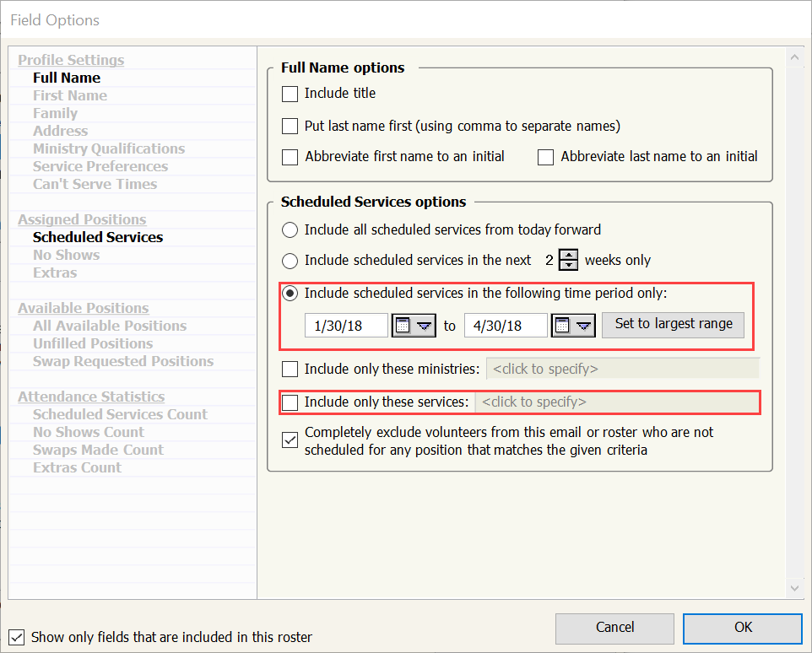Check Include only these ministries
Image resolution: width=812 pixels, height=653 pixels.
290,369
